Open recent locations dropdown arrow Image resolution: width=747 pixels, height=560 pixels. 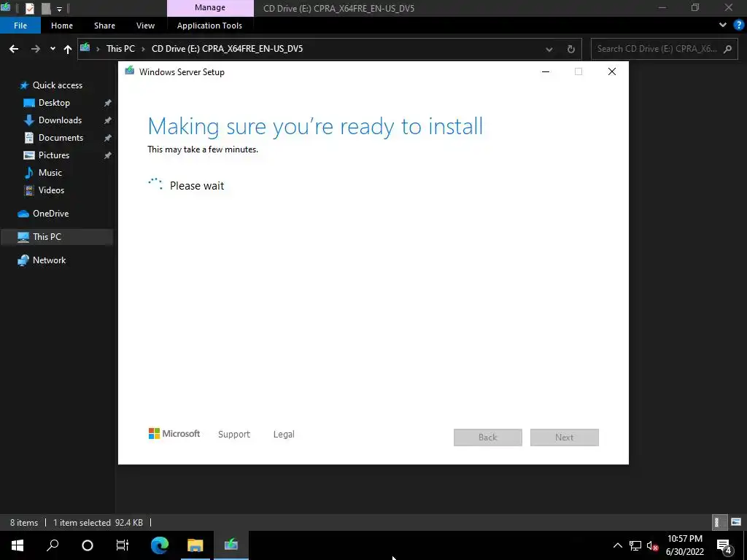point(53,49)
